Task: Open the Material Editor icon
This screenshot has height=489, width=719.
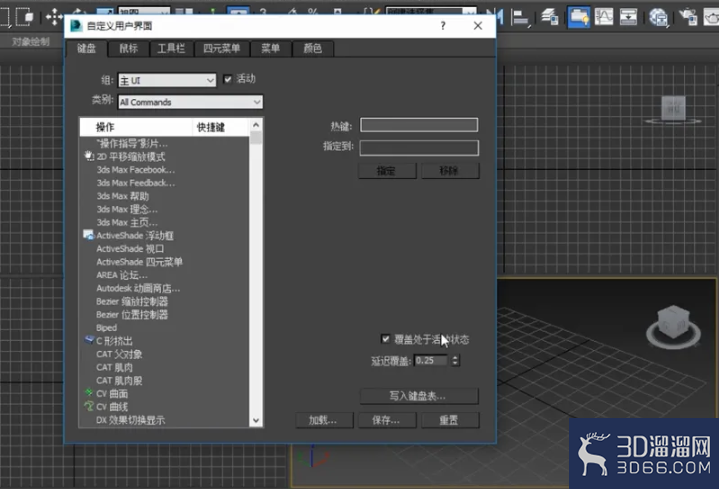Action: click(658, 17)
